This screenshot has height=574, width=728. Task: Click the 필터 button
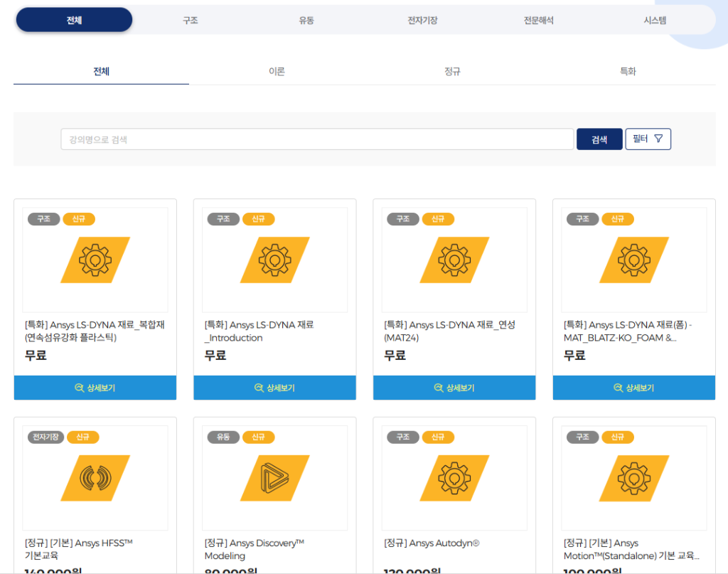(x=648, y=139)
